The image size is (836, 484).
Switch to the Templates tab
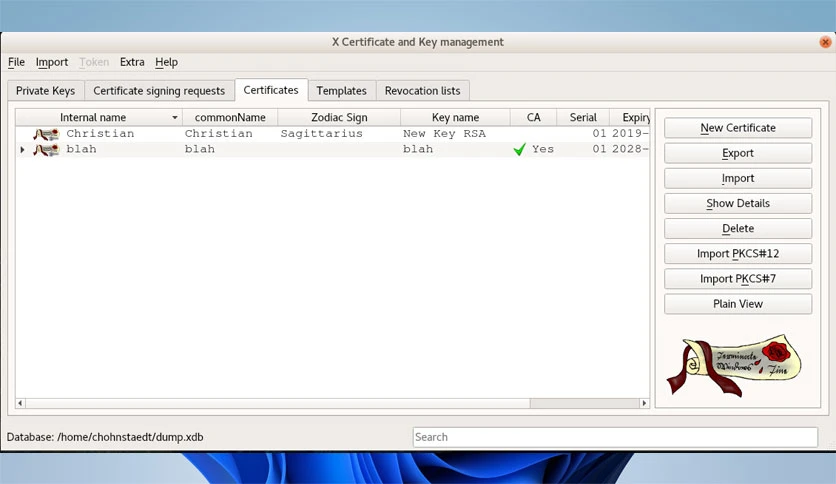pyautogui.click(x=342, y=91)
